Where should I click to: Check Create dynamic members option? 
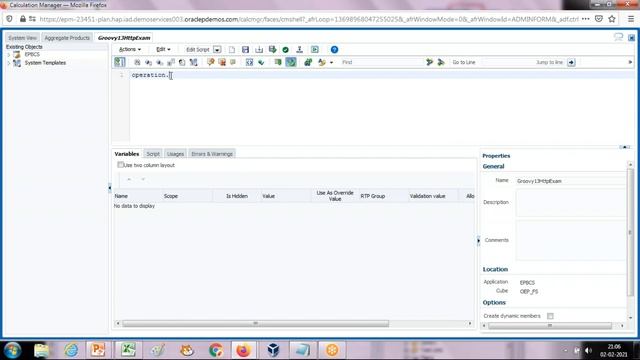pyautogui.click(x=550, y=316)
